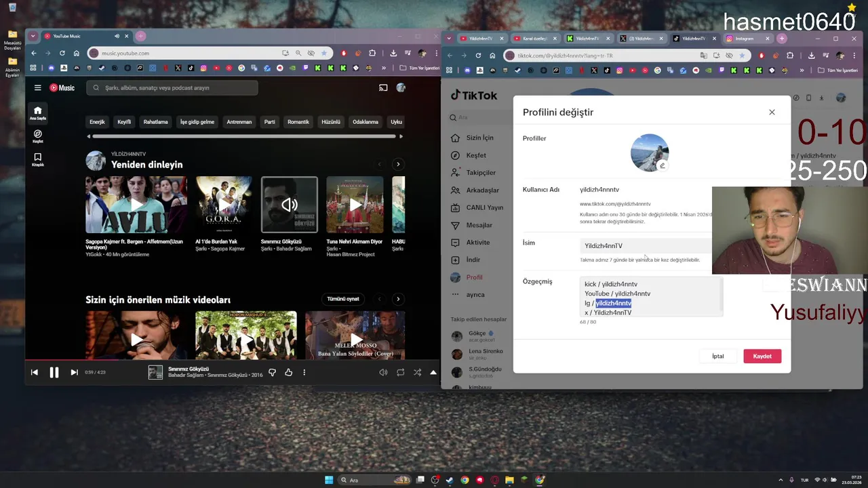Dislike the playing song Sınırımız Gökyüzü
This screenshot has height=488, width=868.
tap(273, 372)
